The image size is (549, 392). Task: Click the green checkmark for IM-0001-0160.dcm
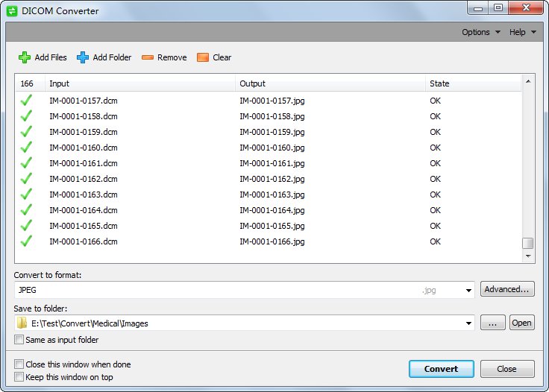[26, 148]
